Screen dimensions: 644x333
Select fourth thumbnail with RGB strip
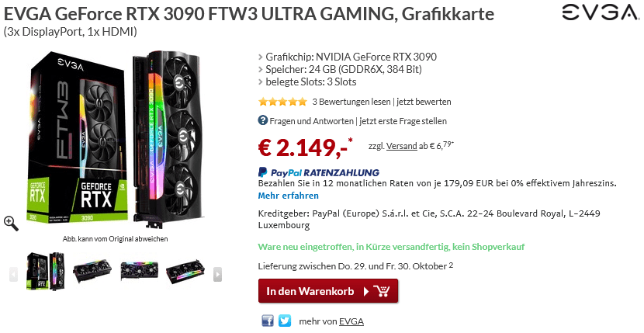(185, 272)
